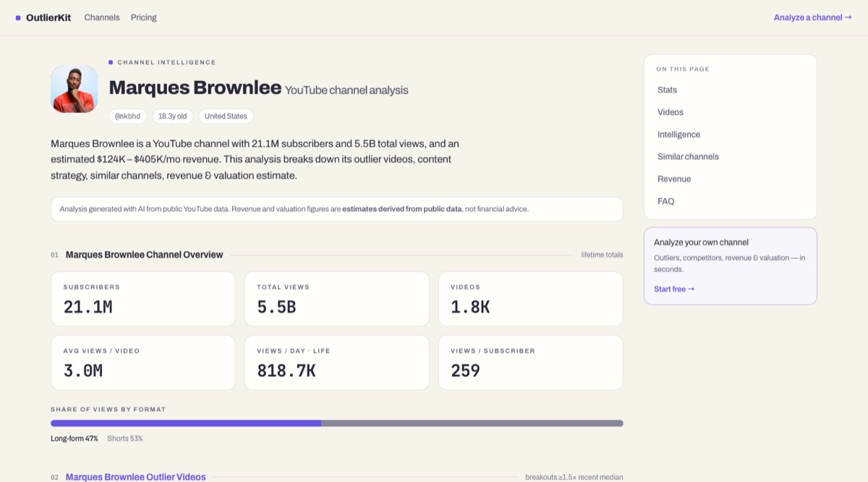868x482 pixels.
Task: Click the Start free link
Action: point(674,289)
